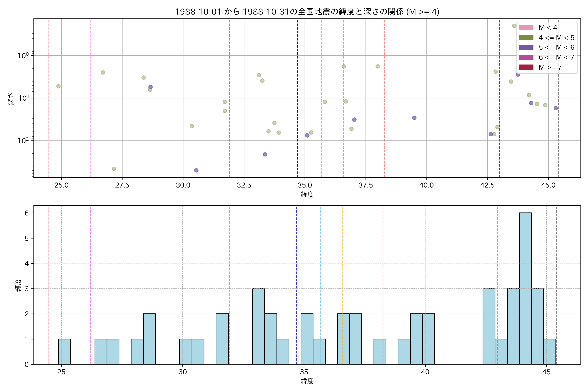
Task: Click the olive 4 <= M < 5 legend swatch
Action: pyautogui.click(x=526, y=38)
